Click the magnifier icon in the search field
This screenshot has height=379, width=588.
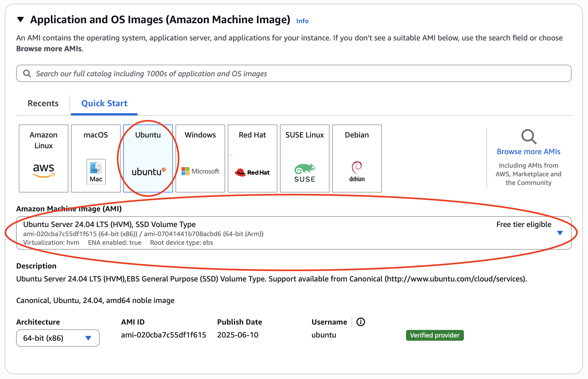[x=27, y=73]
